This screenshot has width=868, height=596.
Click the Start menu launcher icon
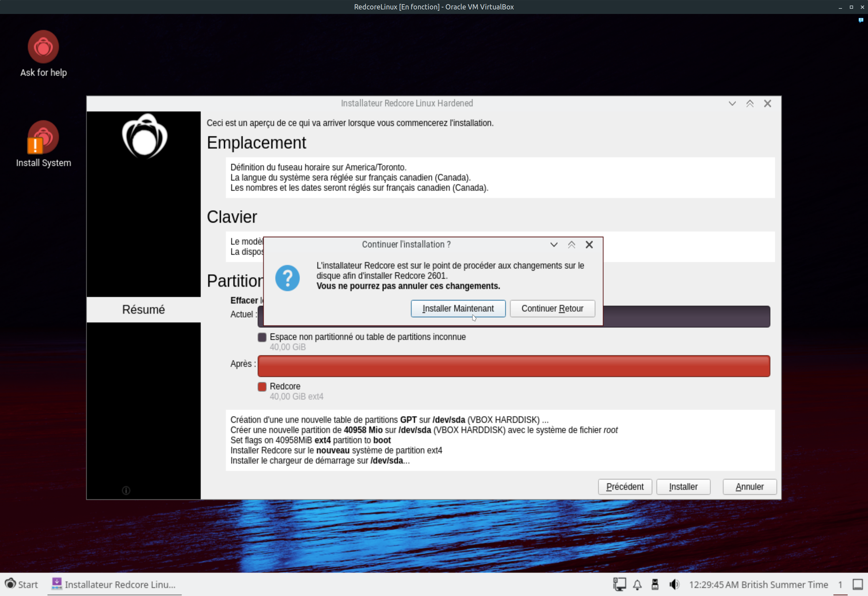tap(10, 584)
